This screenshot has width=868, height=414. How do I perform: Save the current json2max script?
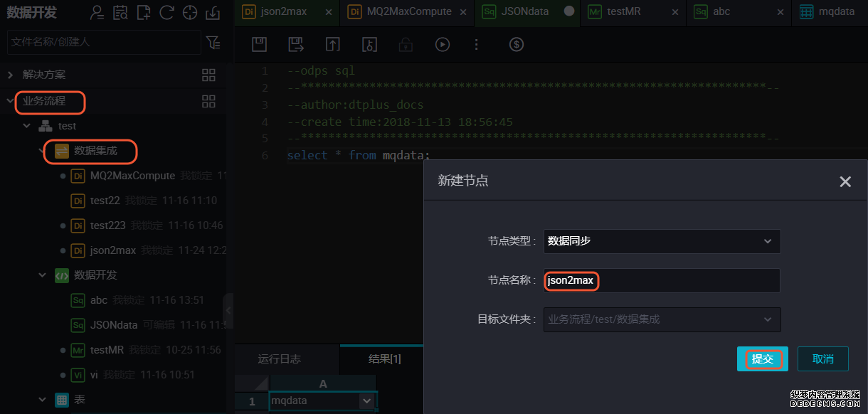tap(259, 44)
